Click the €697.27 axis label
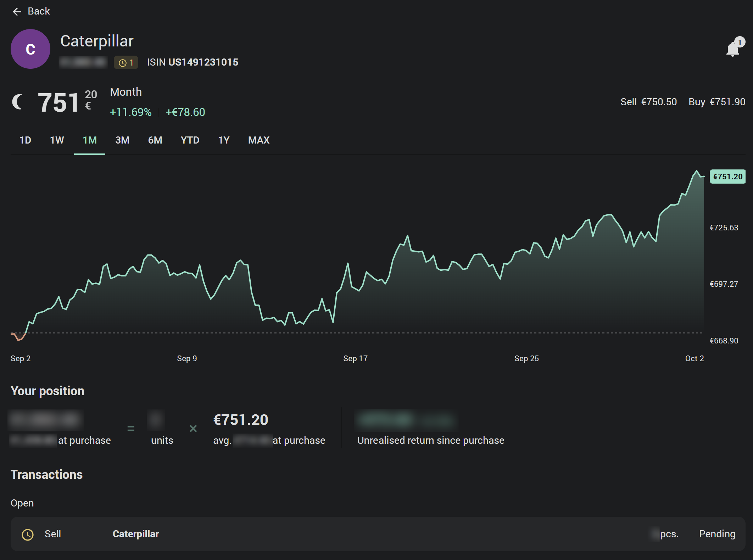Screen dimensions: 753x560 pyautogui.click(x=724, y=284)
